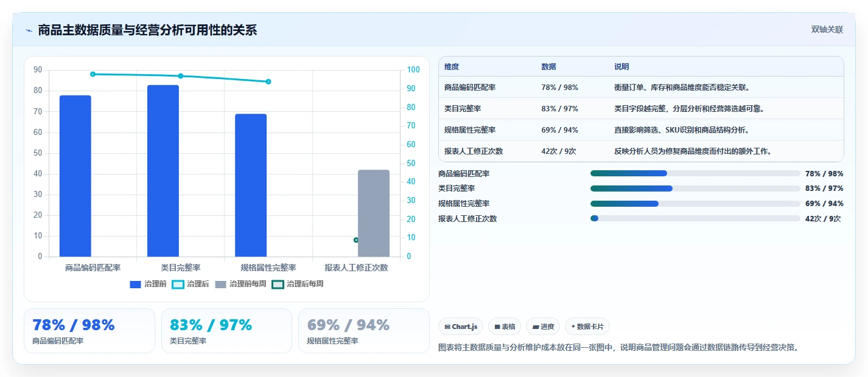This screenshot has height=377, width=868.
Task: Click the 商品编码匹配率 x-axis label
Action: [93, 268]
